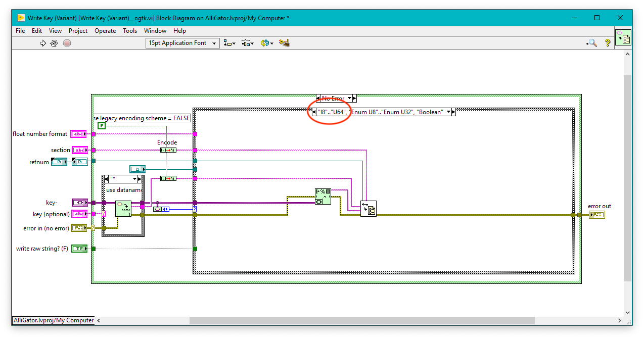
Task: Click the VI connector pane icon top right
Action: click(x=624, y=38)
